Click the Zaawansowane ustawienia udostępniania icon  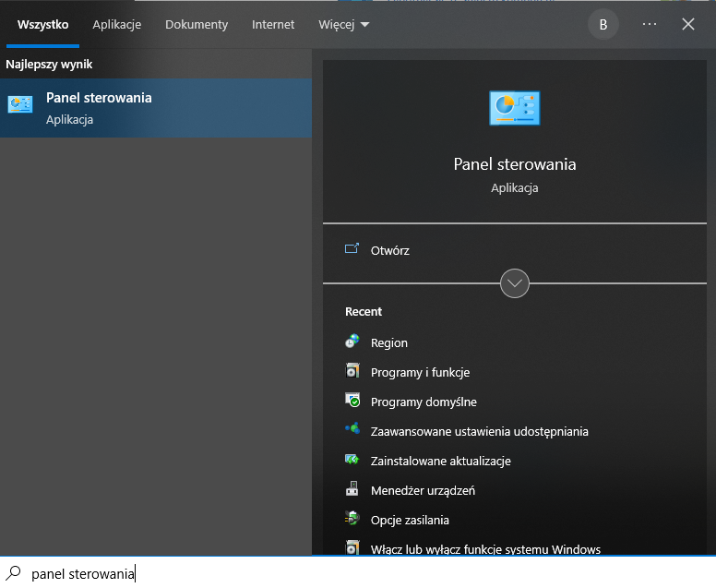coord(352,431)
